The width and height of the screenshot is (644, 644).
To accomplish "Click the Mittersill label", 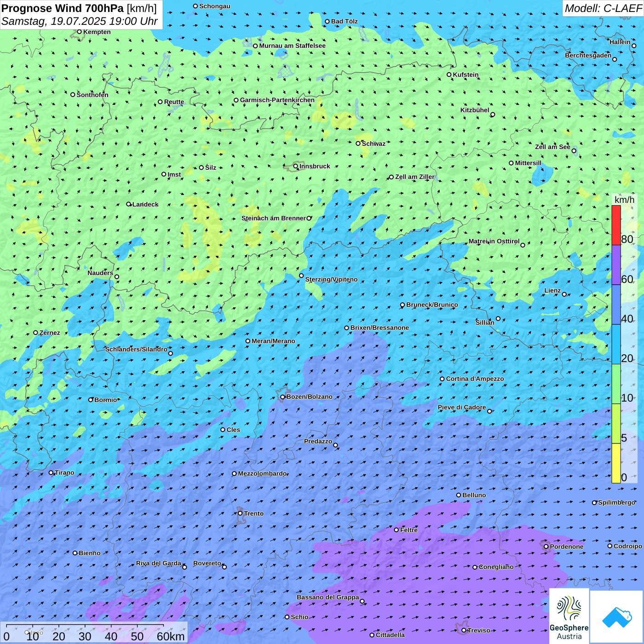I will coord(529,163).
